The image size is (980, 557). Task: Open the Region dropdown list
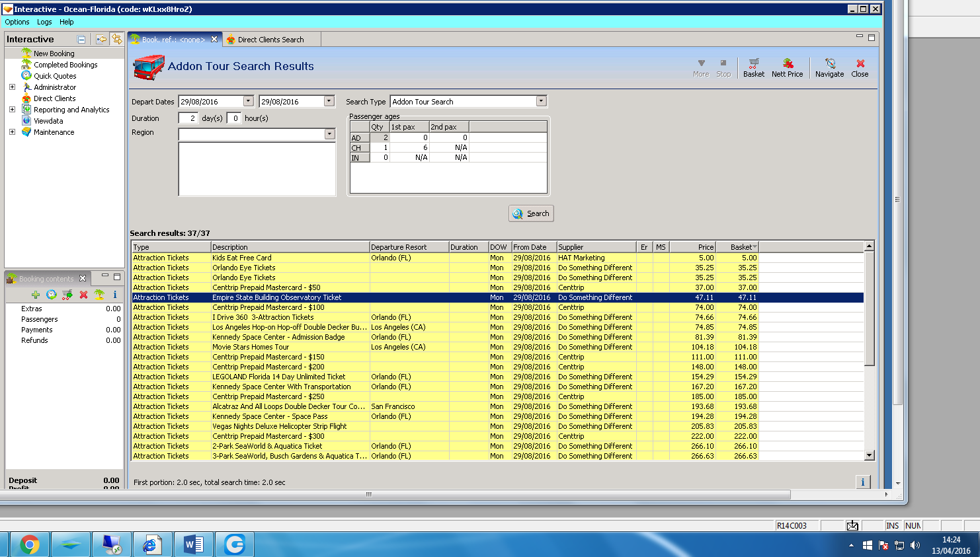[329, 134]
